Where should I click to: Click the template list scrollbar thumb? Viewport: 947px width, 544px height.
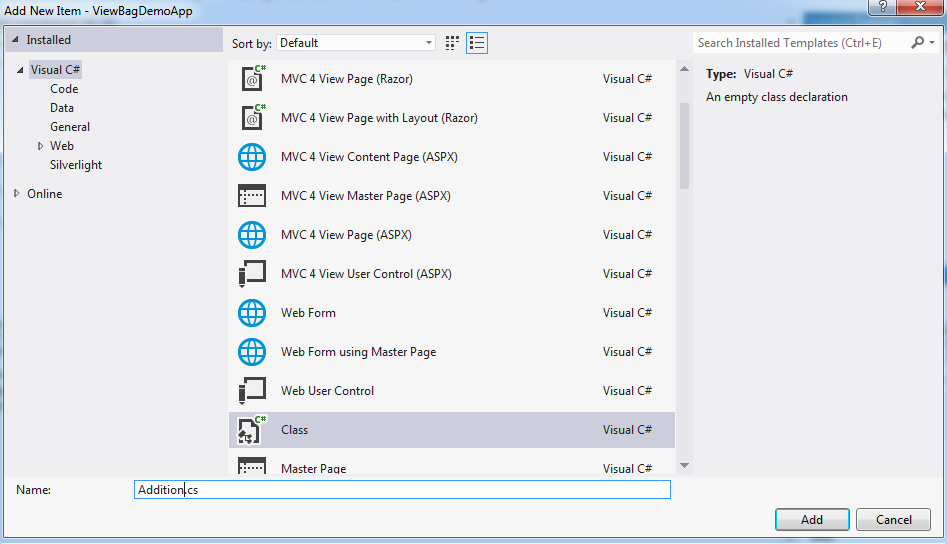click(x=684, y=146)
